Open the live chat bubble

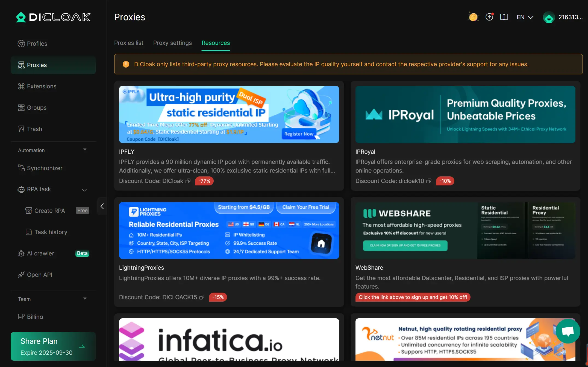568,331
